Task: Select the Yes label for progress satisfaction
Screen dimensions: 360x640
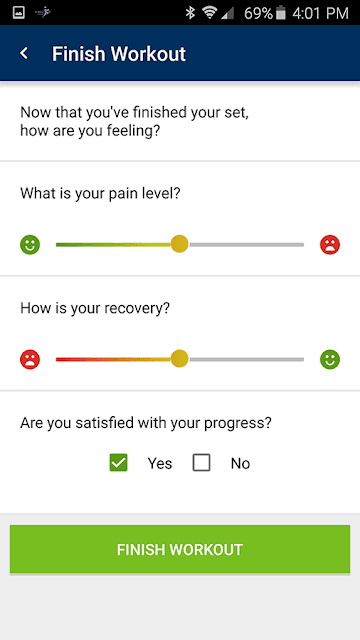Action: 160,463
